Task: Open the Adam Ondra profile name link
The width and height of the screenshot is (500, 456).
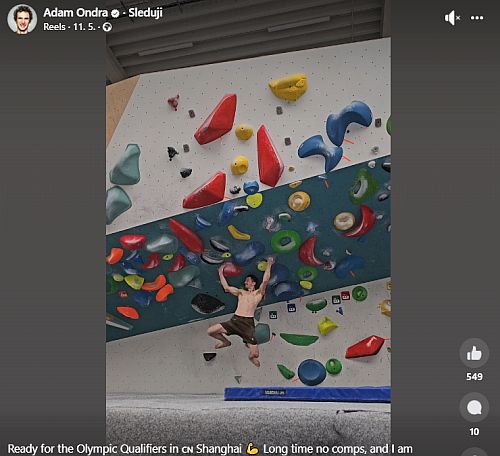Action: (x=76, y=13)
